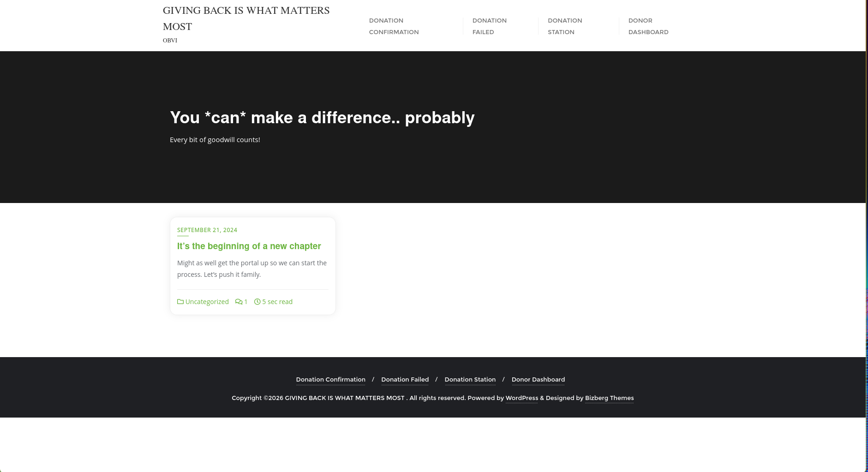Open the Donation Confirmation menu item
This screenshot has height=472, width=868.
394,26
